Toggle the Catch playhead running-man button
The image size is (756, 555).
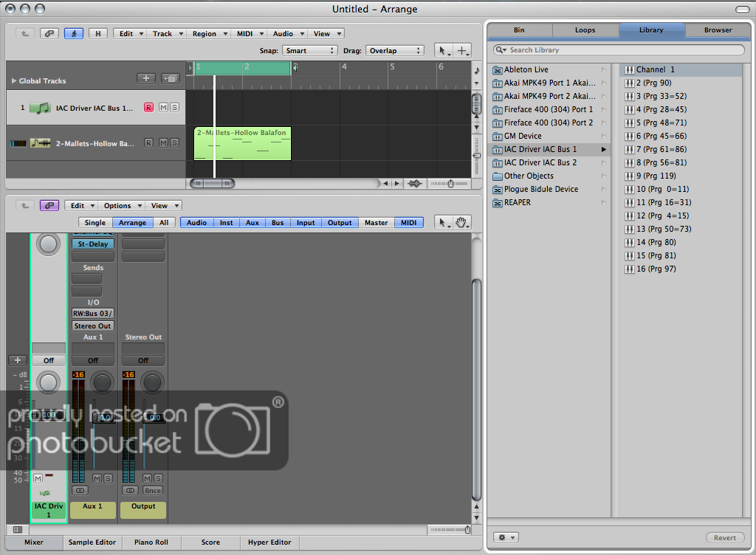[74, 33]
